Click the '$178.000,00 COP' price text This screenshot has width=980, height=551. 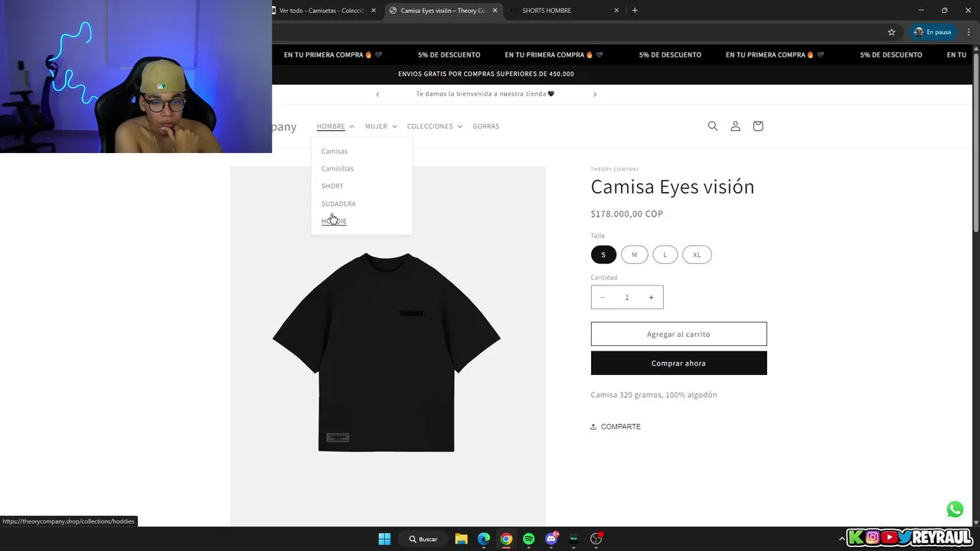click(627, 214)
